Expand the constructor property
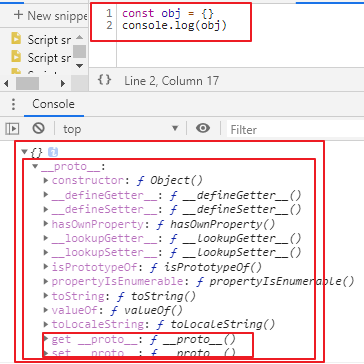 coord(46,180)
